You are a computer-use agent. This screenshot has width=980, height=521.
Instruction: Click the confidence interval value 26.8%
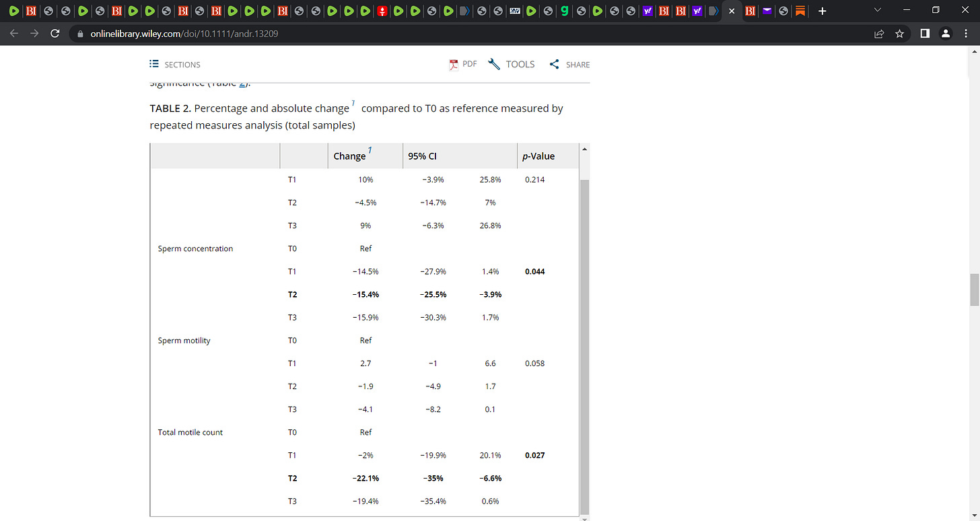(490, 225)
